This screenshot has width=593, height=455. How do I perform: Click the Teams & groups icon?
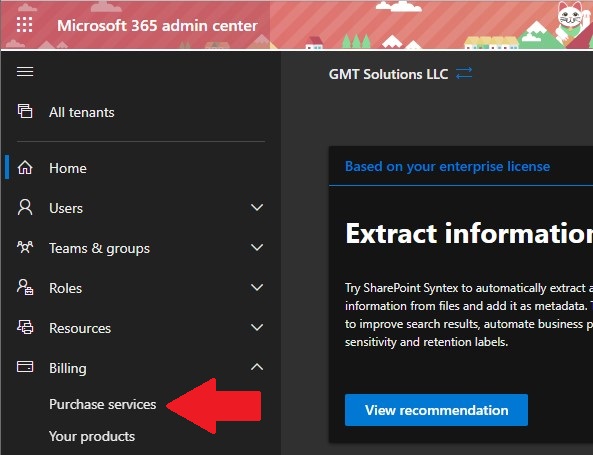click(x=25, y=247)
